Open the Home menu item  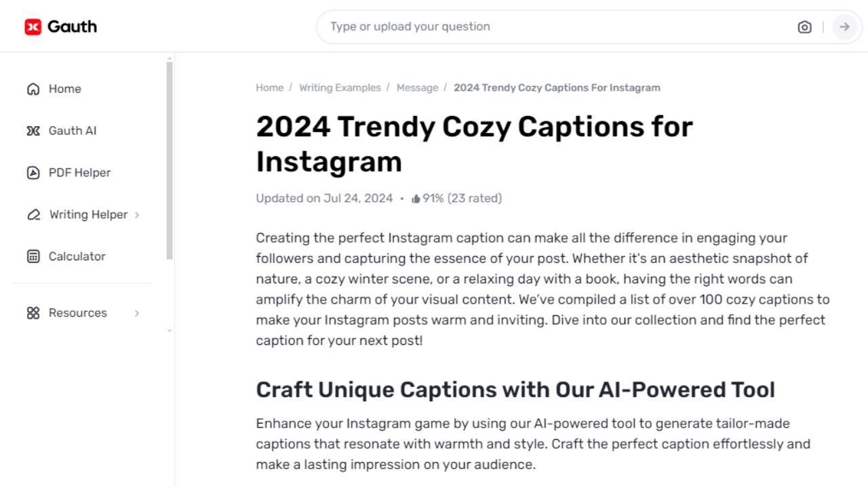coord(64,88)
